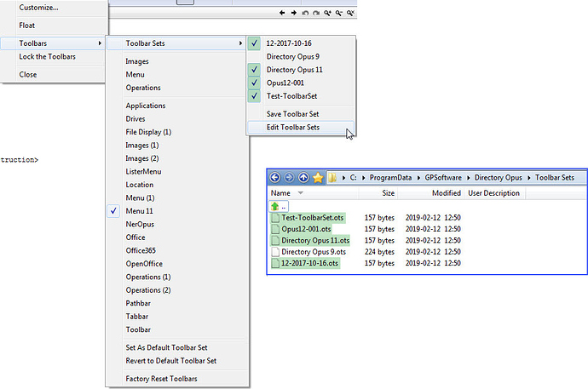
Task: Select the Directory Opus 9.ots file
Action: pyautogui.click(x=313, y=252)
